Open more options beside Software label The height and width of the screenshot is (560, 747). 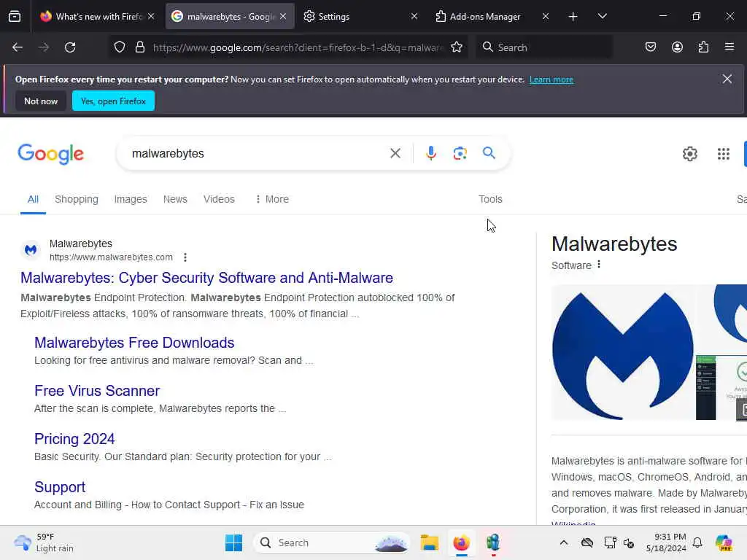pos(599,264)
